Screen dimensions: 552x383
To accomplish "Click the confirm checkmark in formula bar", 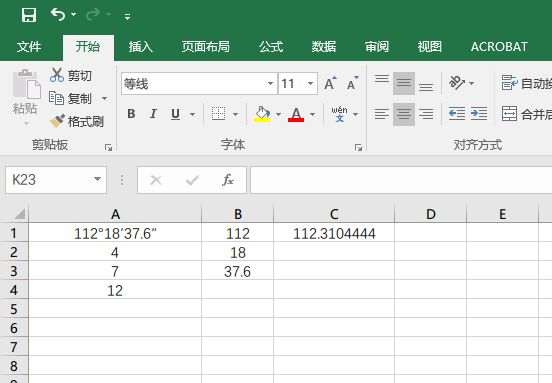I will coord(192,180).
